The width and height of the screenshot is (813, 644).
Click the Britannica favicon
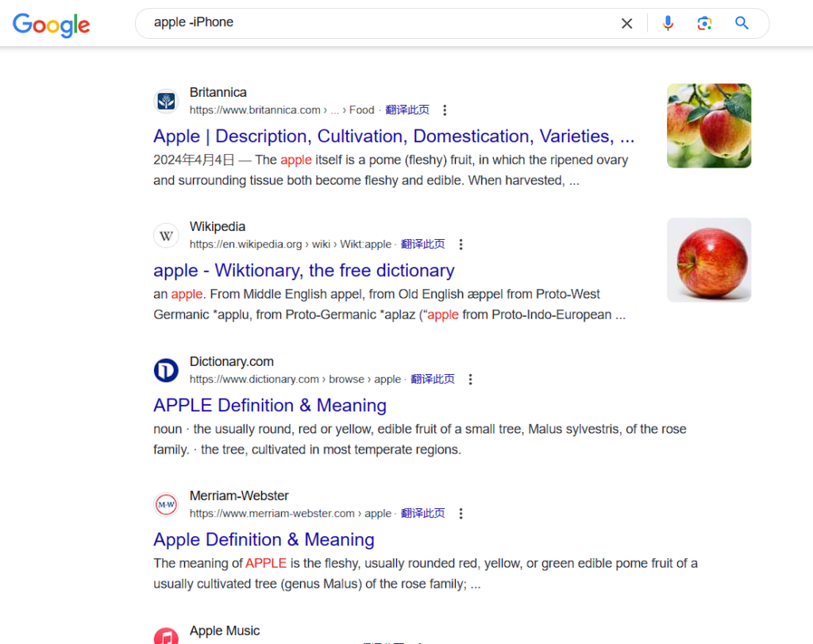pyautogui.click(x=166, y=101)
